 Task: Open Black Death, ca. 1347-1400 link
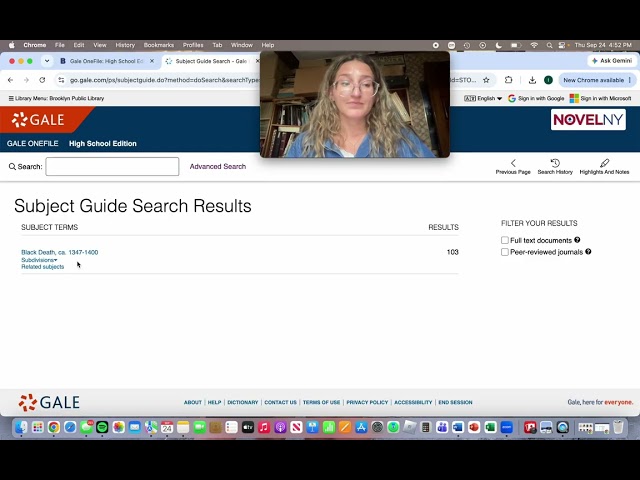(x=60, y=252)
